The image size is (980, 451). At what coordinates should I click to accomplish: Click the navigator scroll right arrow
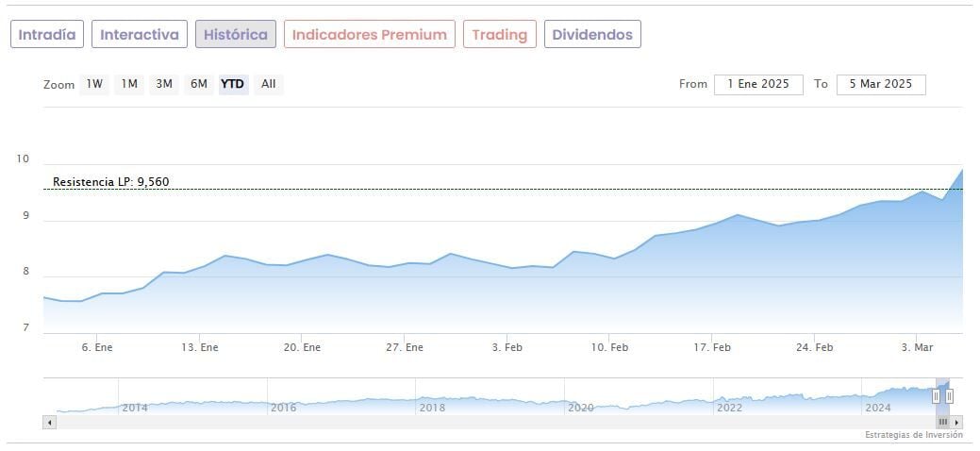pos(957,423)
